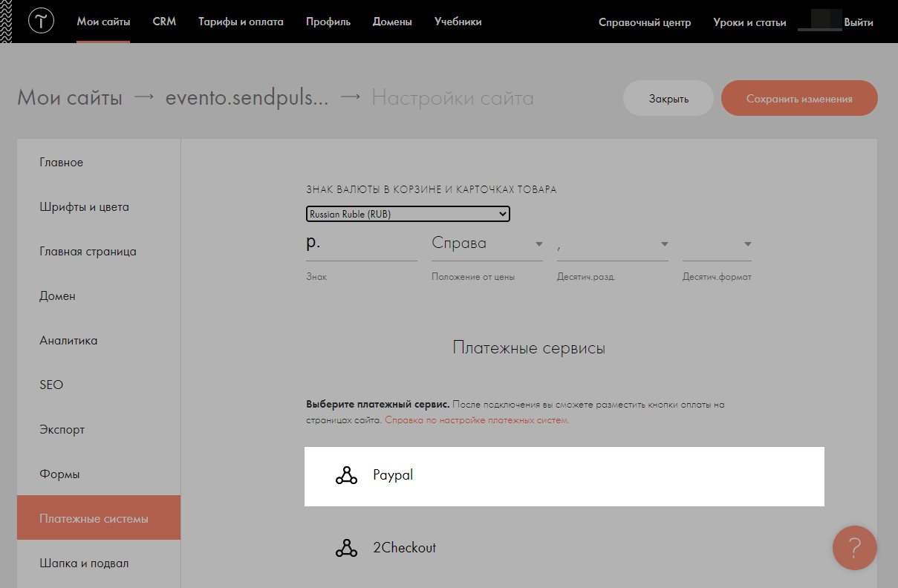This screenshot has width=898, height=588.
Task: Open Учебники in the top menu
Action: pyautogui.click(x=458, y=22)
